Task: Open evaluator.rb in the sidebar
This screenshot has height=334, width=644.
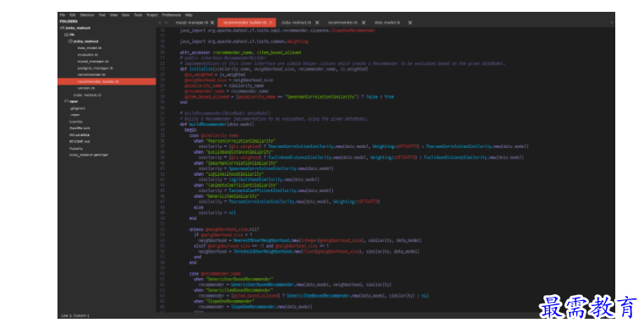Action: pyautogui.click(x=88, y=55)
